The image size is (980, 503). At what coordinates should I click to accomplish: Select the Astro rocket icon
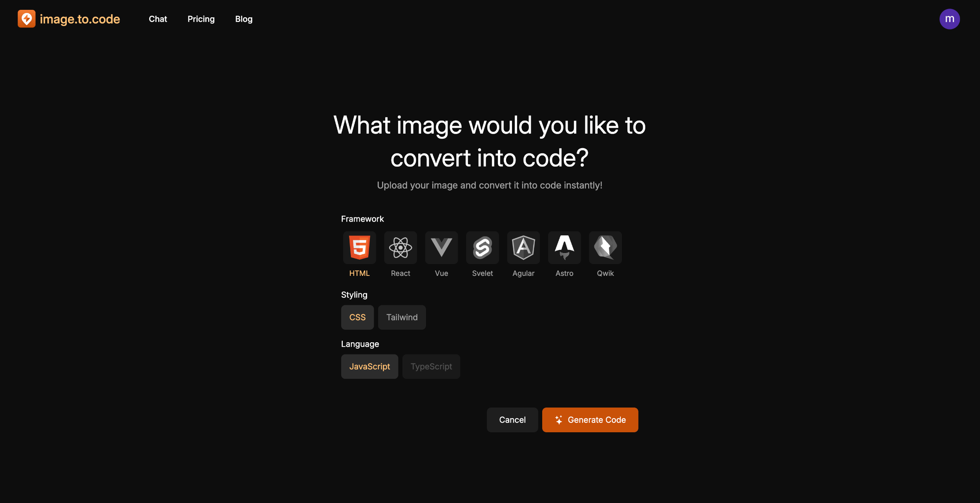click(564, 248)
